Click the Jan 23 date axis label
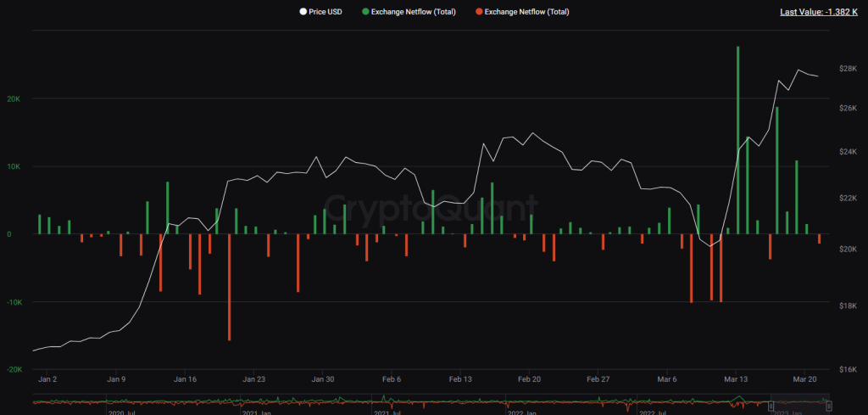Screen dimensions: 868x415 click(254, 379)
